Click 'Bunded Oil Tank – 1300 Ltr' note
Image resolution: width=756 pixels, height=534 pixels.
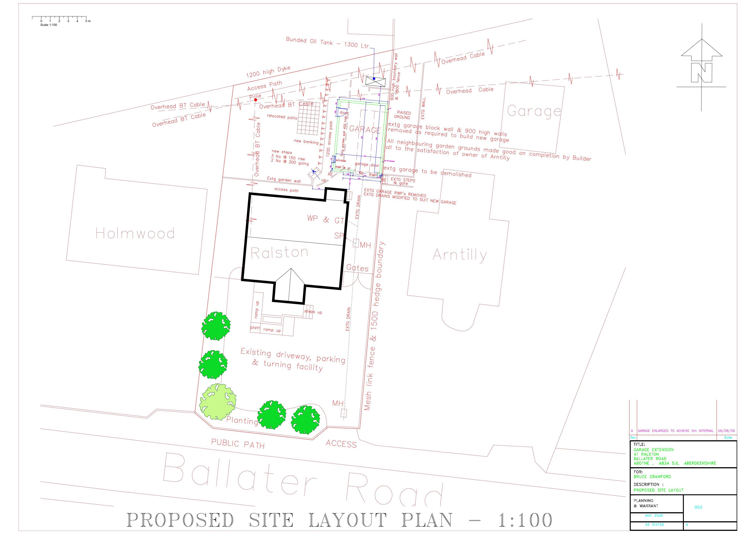[328, 42]
